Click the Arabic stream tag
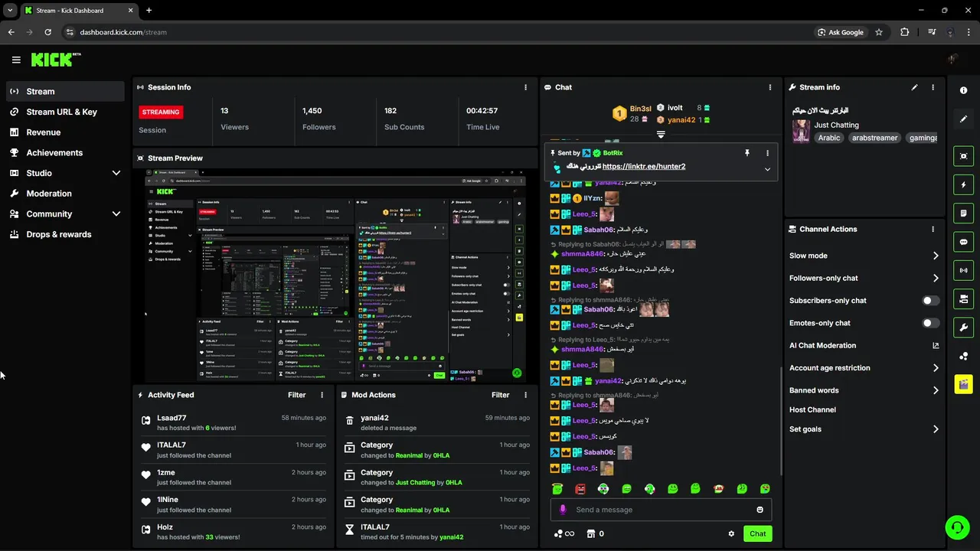The width and height of the screenshot is (980, 551). click(x=829, y=138)
